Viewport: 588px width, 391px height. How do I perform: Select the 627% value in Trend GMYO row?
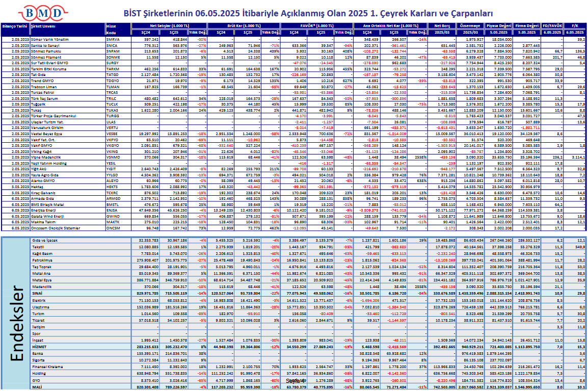pos(347,81)
